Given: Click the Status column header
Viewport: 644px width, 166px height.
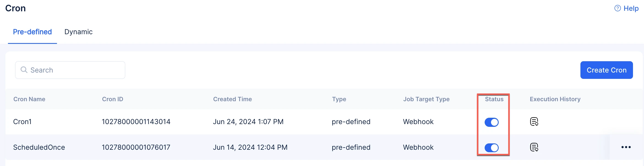Looking at the screenshot, I should tap(494, 99).
